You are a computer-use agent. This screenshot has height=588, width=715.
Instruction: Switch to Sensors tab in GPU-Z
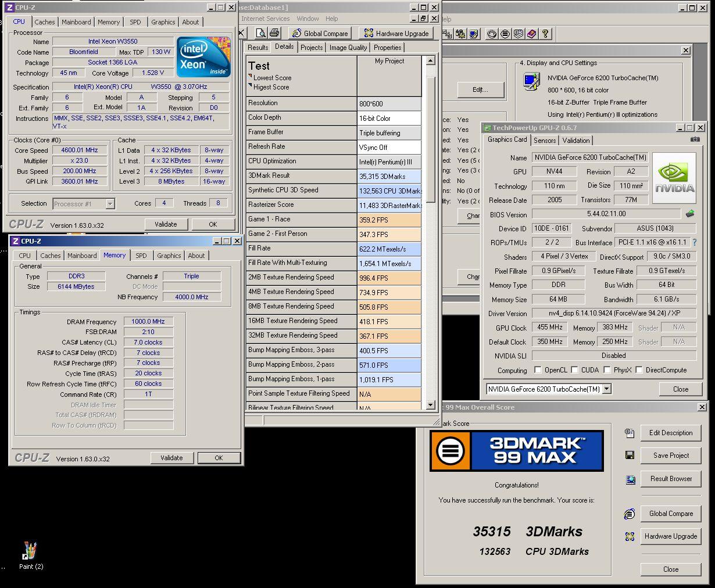[x=545, y=141]
